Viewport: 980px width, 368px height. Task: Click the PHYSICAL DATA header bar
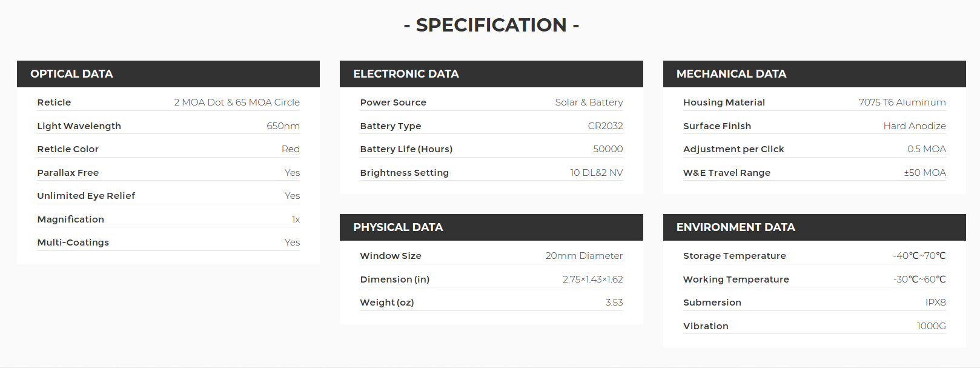tap(491, 227)
